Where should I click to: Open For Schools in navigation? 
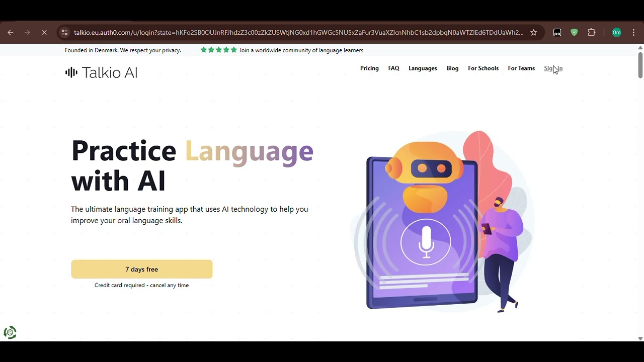coord(483,68)
